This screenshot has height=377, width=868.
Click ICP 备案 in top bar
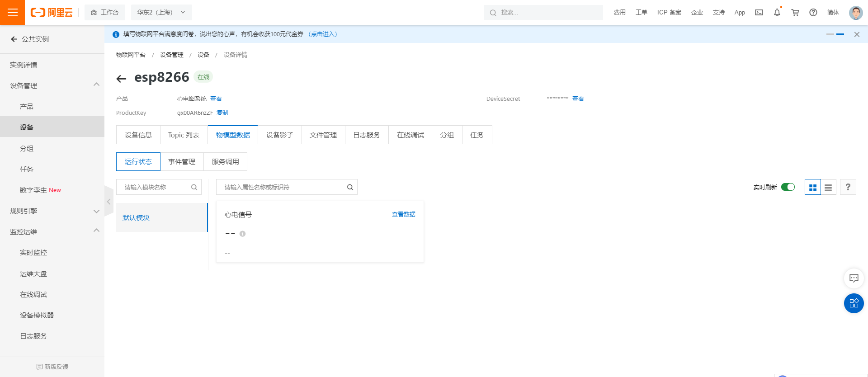pyautogui.click(x=669, y=13)
